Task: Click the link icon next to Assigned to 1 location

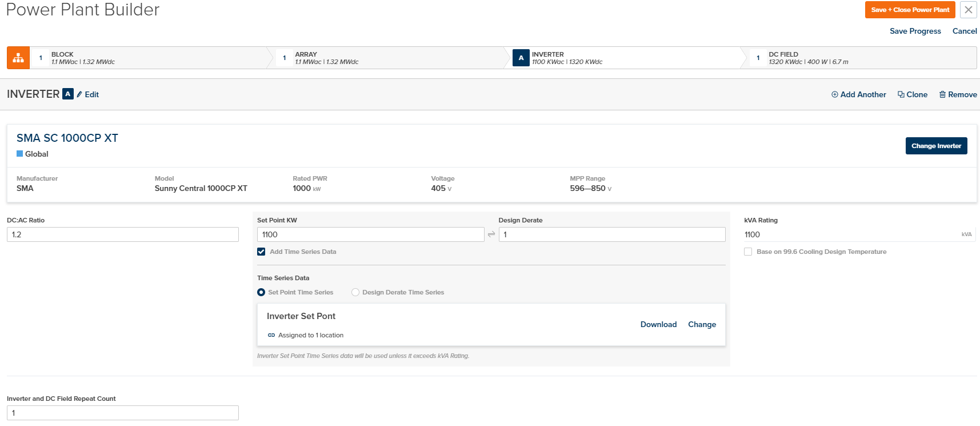Action: point(271,335)
